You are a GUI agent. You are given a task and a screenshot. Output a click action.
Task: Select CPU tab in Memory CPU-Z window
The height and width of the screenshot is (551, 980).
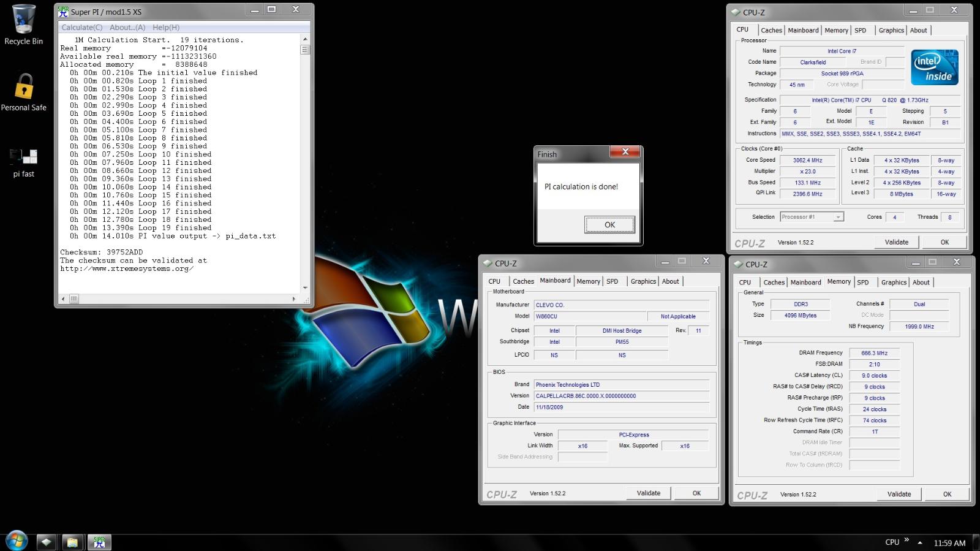click(745, 283)
